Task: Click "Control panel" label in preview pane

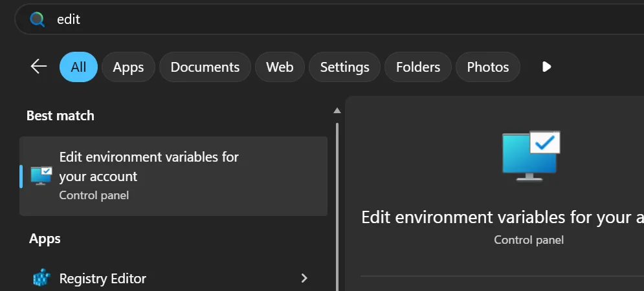Action: tap(529, 240)
